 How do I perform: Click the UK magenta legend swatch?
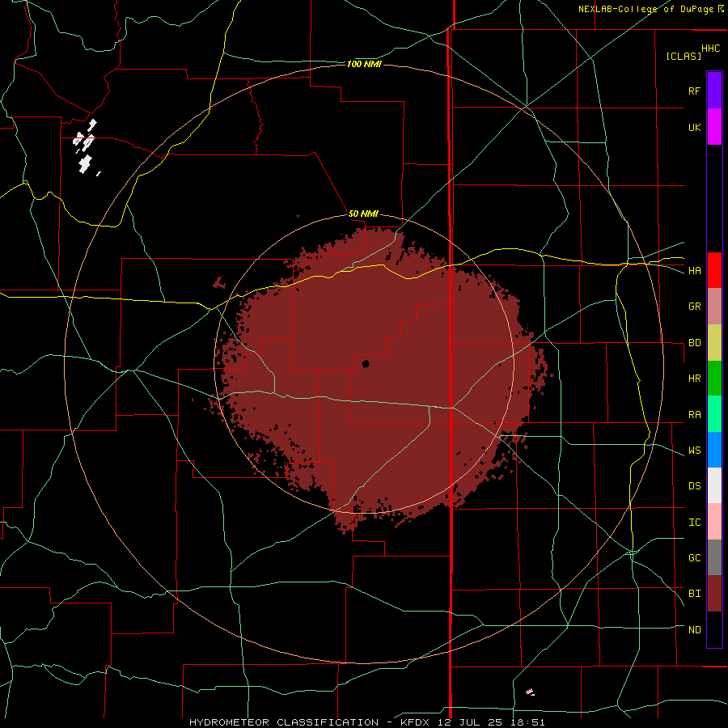pos(714,127)
